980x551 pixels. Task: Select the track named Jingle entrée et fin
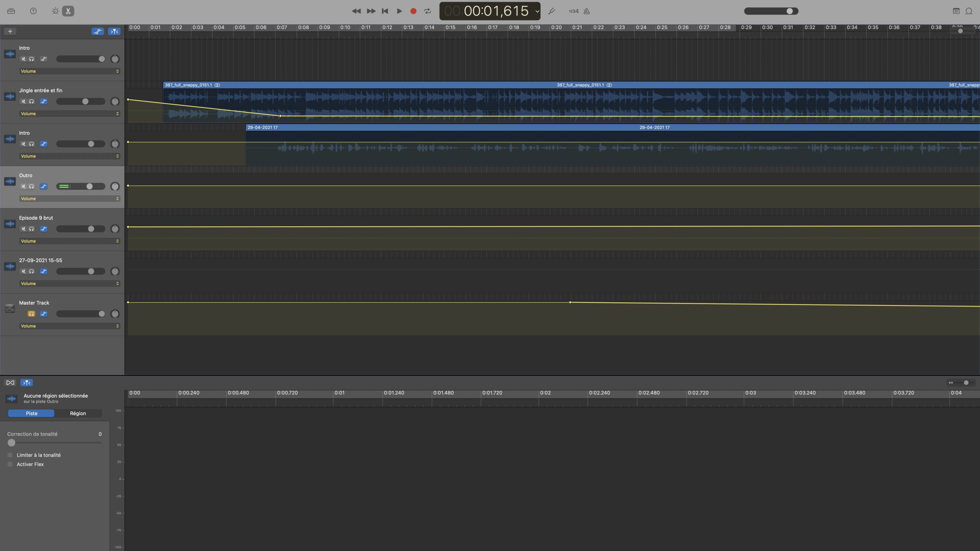point(41,90)
